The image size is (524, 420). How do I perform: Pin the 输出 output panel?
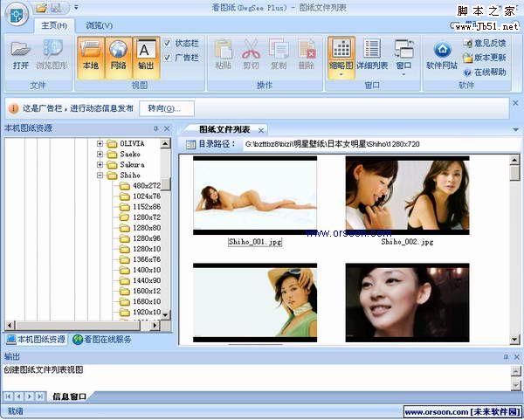(x=506, y=357)
